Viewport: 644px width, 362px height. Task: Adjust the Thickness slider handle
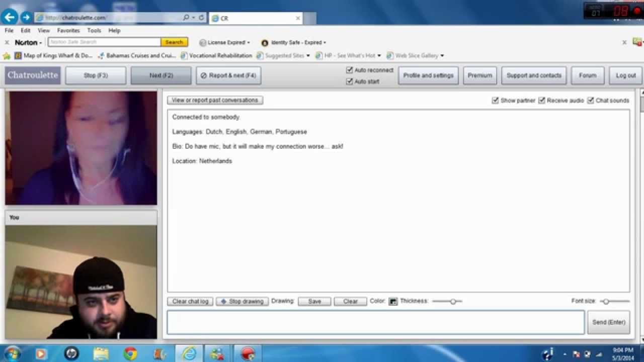(453, 301)
